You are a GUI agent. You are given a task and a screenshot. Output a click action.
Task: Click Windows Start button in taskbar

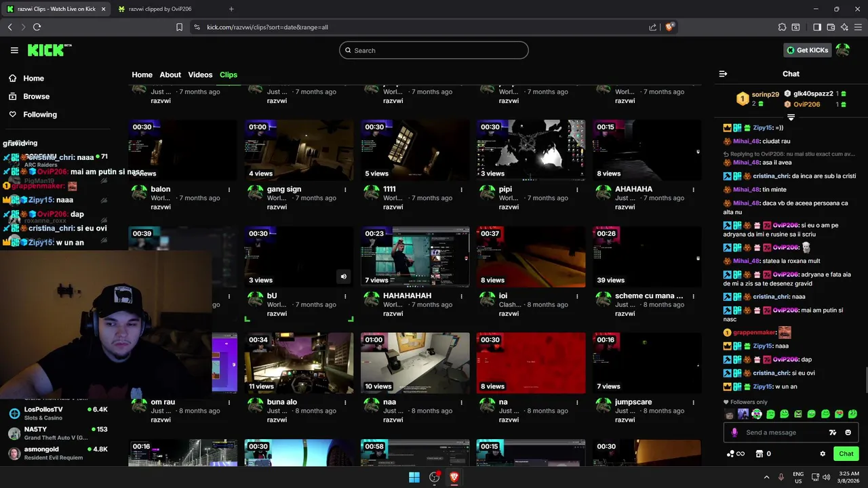414,477
